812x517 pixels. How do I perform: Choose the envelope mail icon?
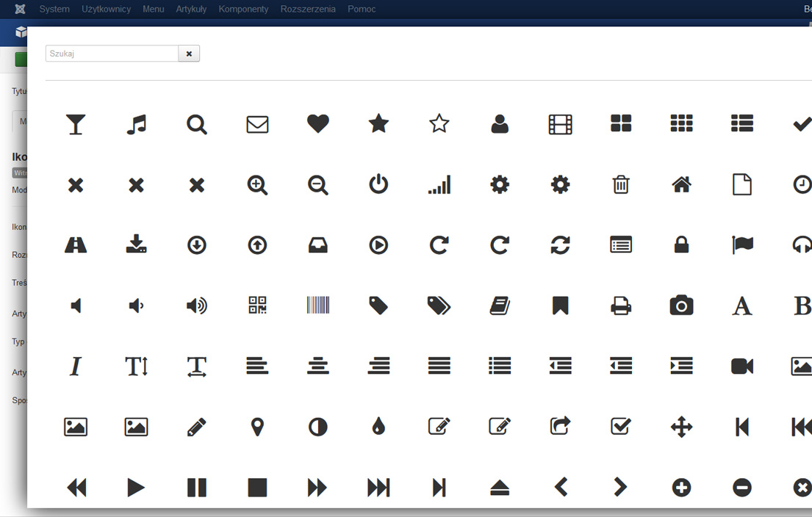(x=257, y=124)
